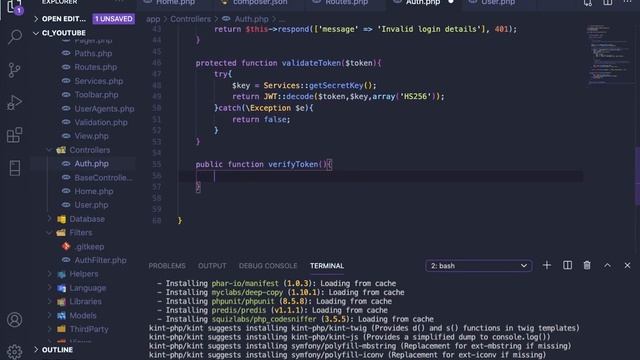This screenshot has height=360, width=640.
Task: Kill terminal with trash icon
Action: (x=587, y=265)
